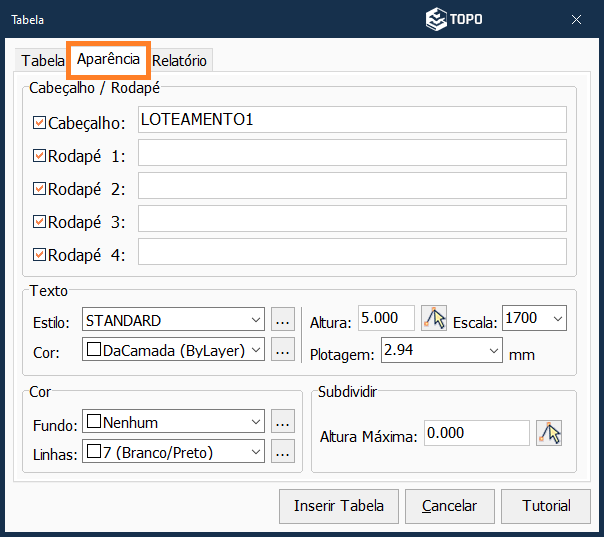This screenshot has width=604, height=537.
Task: Switch to the Tabela tab
Action: click(x=42, y=60)
